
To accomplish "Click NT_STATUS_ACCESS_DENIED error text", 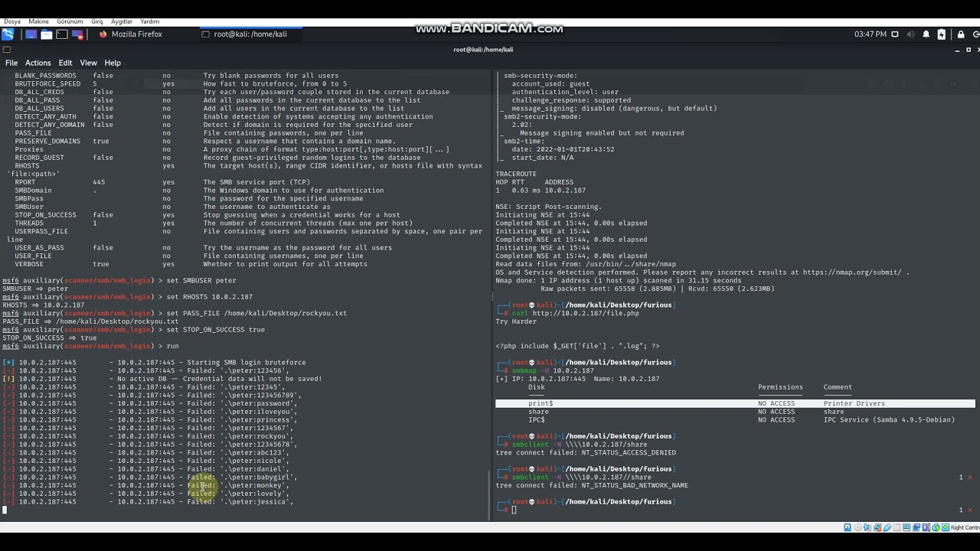I will [x=629, y=452].
